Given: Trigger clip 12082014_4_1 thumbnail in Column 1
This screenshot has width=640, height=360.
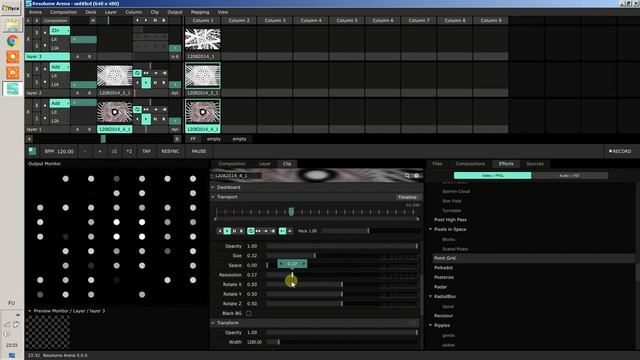Looking at the screenshot, I should pos(203,112).
